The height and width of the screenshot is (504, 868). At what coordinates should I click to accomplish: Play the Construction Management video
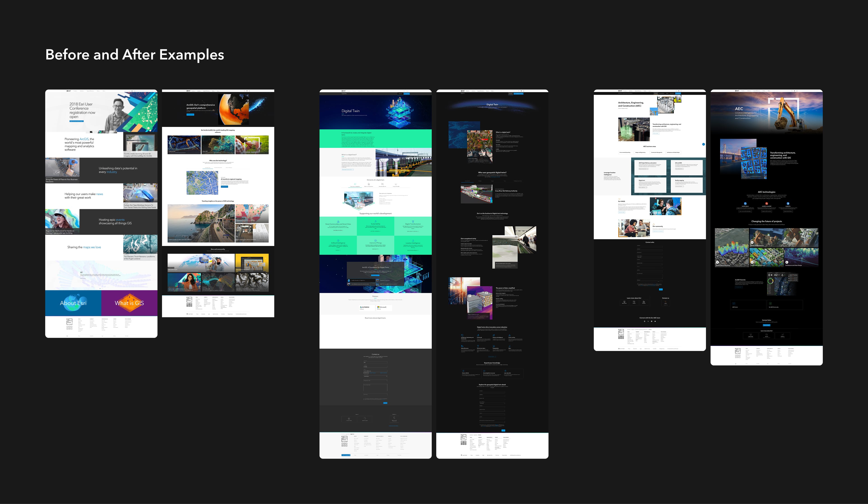[752, 262]
